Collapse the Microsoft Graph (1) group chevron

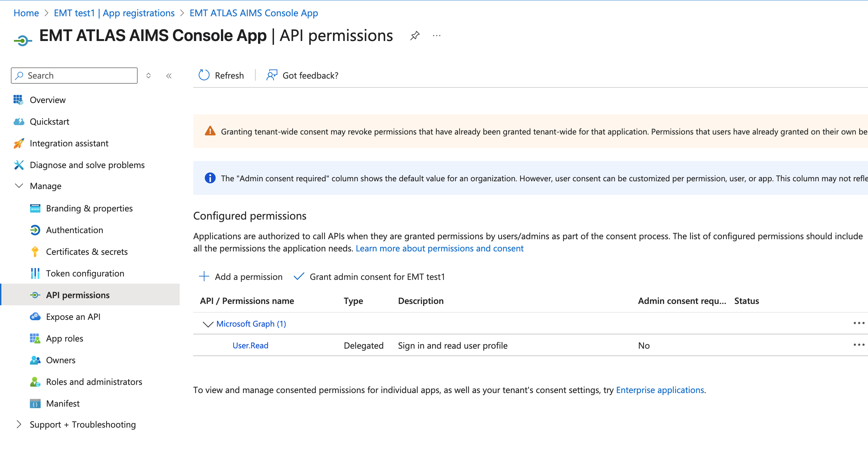208,324
